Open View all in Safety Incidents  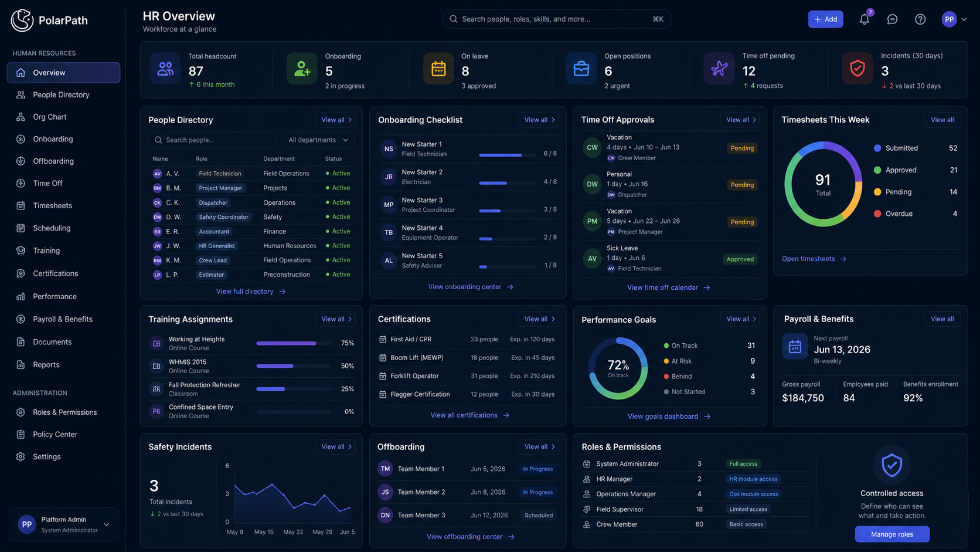(336, 447)
